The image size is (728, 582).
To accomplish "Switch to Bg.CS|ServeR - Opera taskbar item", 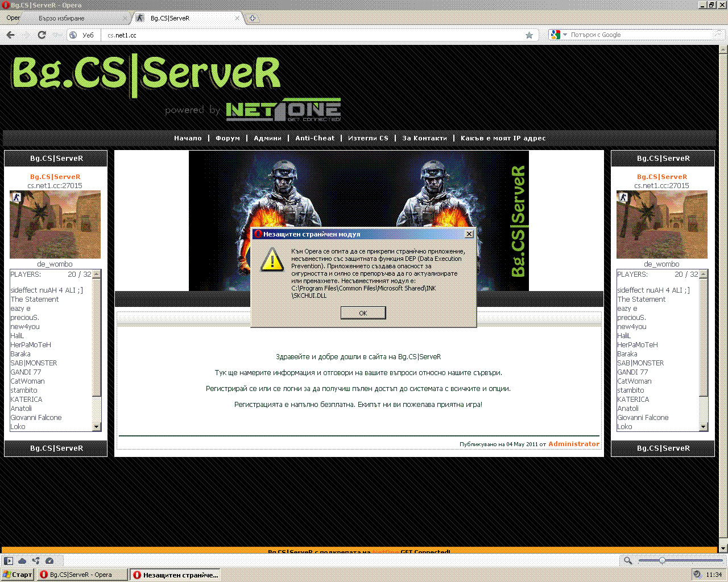I will click(x=82, y=575).
